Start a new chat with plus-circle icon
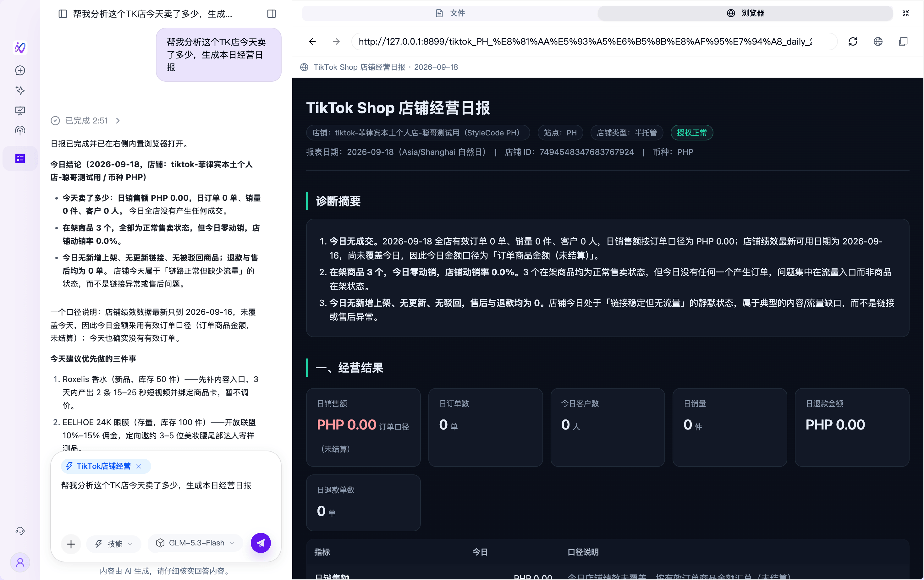924x580 pixels. tap(20, 71)
